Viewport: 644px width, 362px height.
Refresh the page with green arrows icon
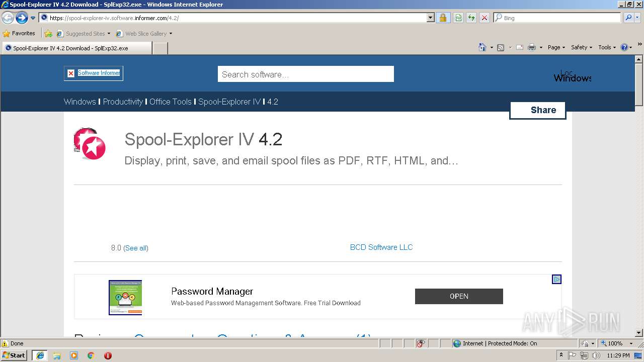(x=471, y=18)
